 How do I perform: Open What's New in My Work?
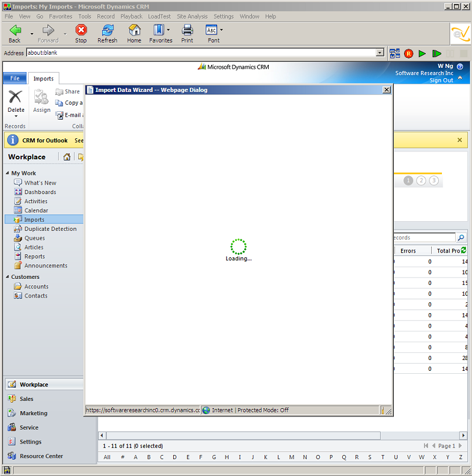coord(40,183)
